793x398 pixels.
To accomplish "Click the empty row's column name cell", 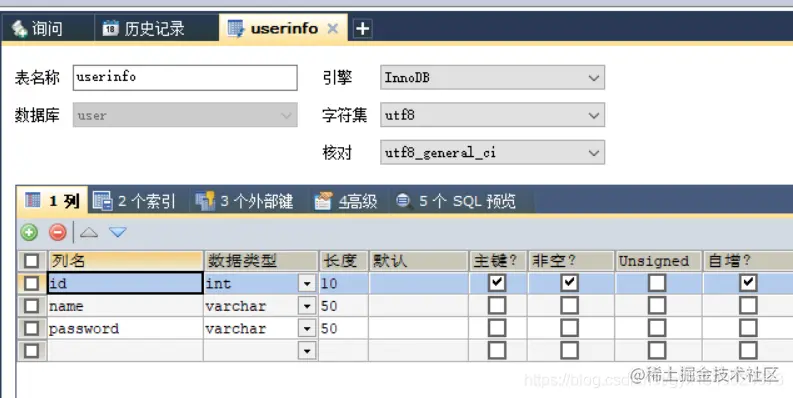I will pyautogui.click(x=125, y=350).
